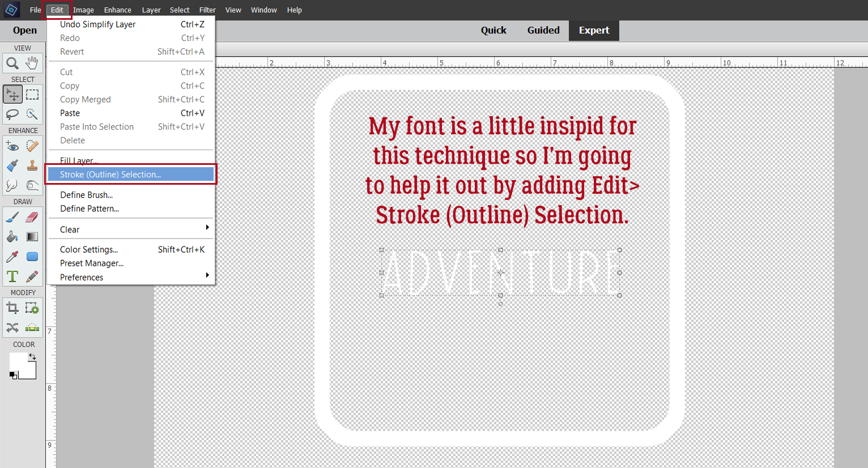Expand the Clear submenu
868x468 pixels.
pos(131,229)
